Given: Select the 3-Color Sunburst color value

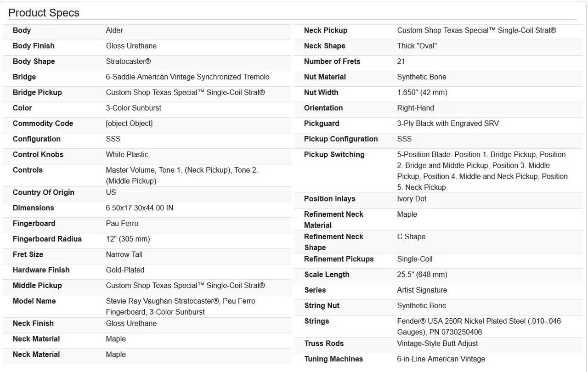Looking at the screenshot, I should [134, 108].
